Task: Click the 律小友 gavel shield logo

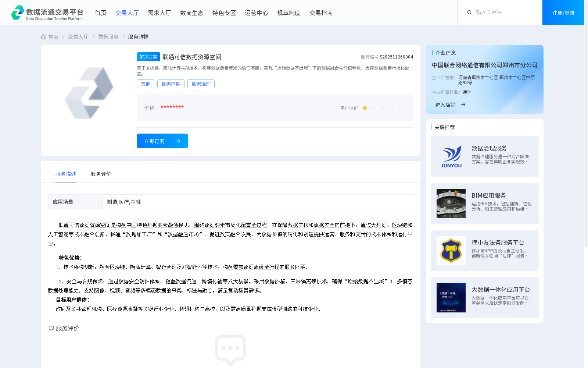Action: pos(451,251)
